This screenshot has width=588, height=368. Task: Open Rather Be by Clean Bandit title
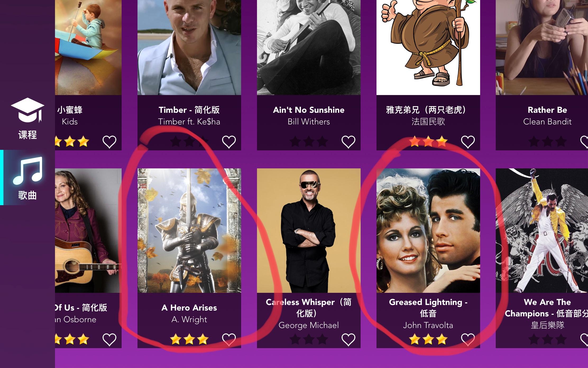click(547, 110)
